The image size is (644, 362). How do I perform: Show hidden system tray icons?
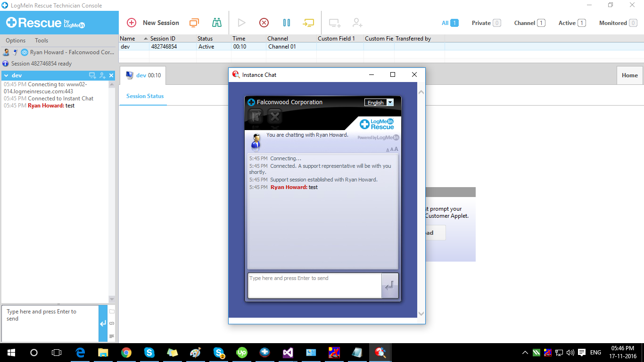(x=525, y=353)
